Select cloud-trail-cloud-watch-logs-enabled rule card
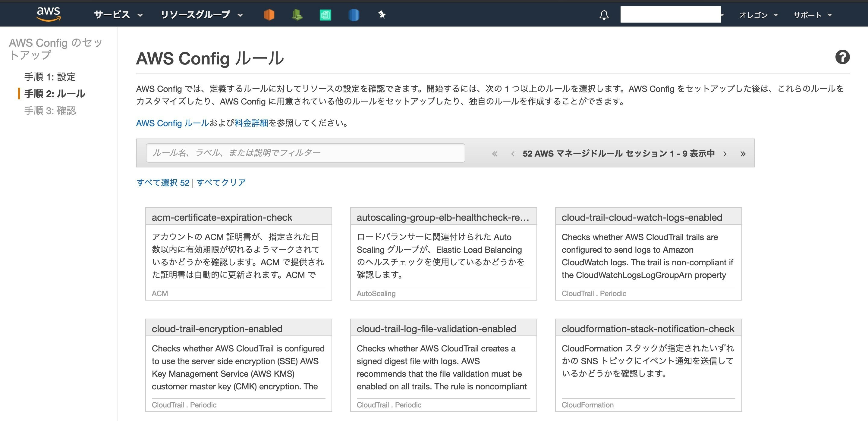Image resolution: width=868 pixels, height=421 pixels. (648, 254)
